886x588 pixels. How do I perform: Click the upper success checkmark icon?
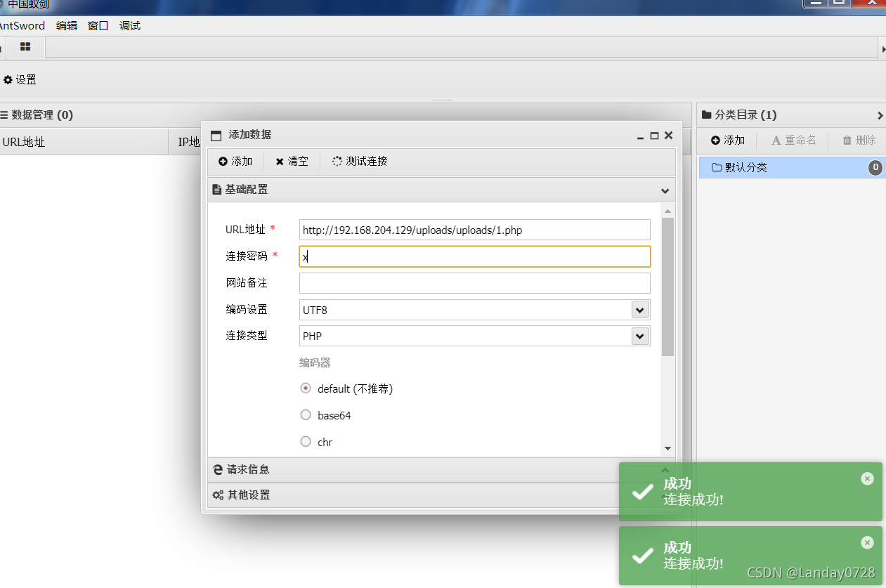point(643,492)
